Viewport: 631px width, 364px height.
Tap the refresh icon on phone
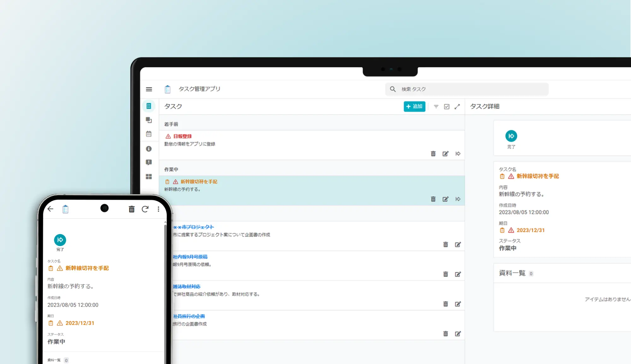point(145,209)
